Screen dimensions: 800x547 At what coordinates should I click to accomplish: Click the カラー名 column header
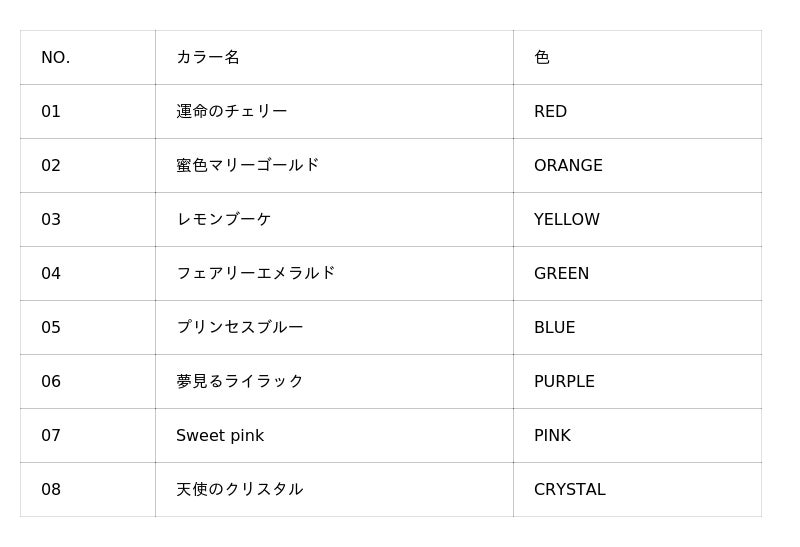pyautogui.click(x=208, y=58)
